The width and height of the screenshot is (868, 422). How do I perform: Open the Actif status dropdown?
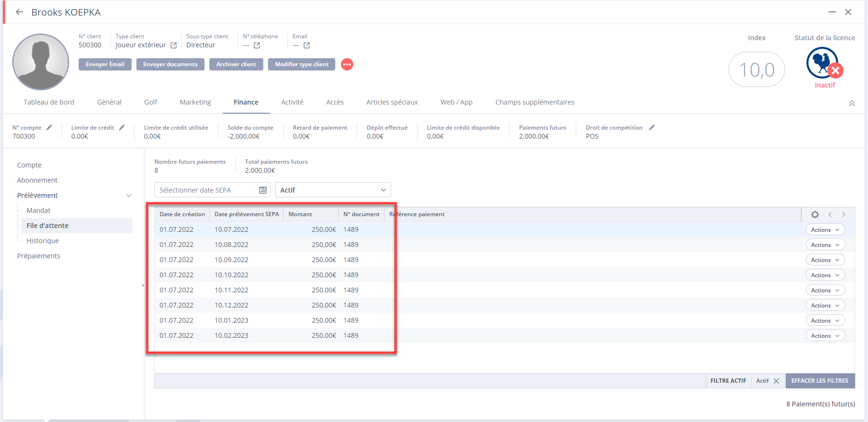pos(333,190)
